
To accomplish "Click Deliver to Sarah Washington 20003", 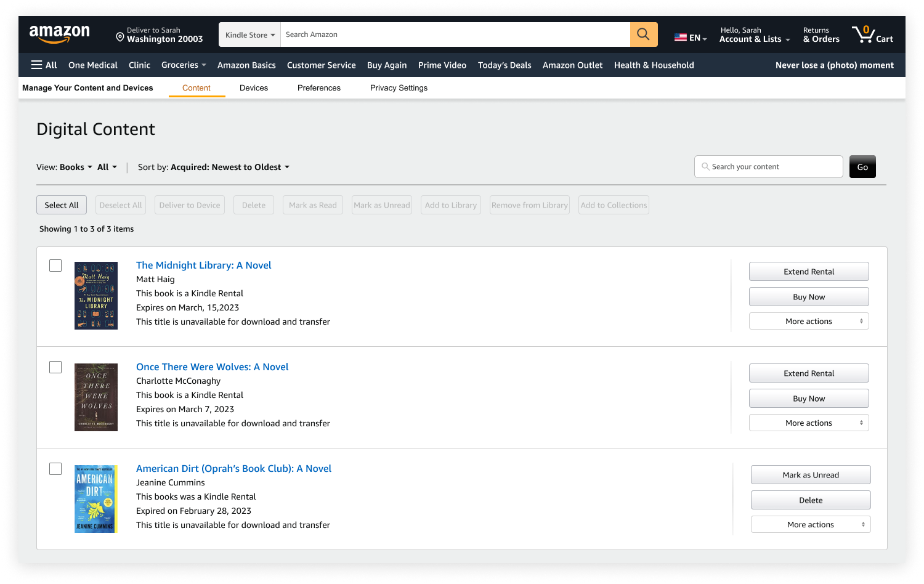I will 160,34.
